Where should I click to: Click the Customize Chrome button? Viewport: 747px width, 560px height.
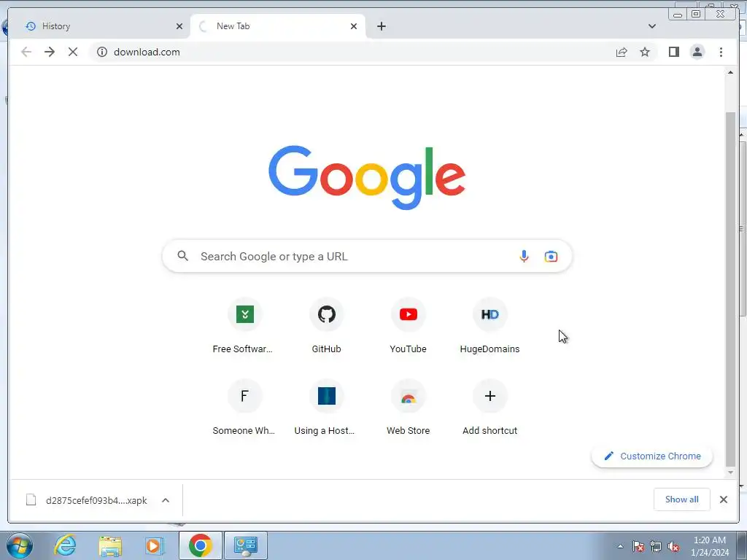point(651,456)
